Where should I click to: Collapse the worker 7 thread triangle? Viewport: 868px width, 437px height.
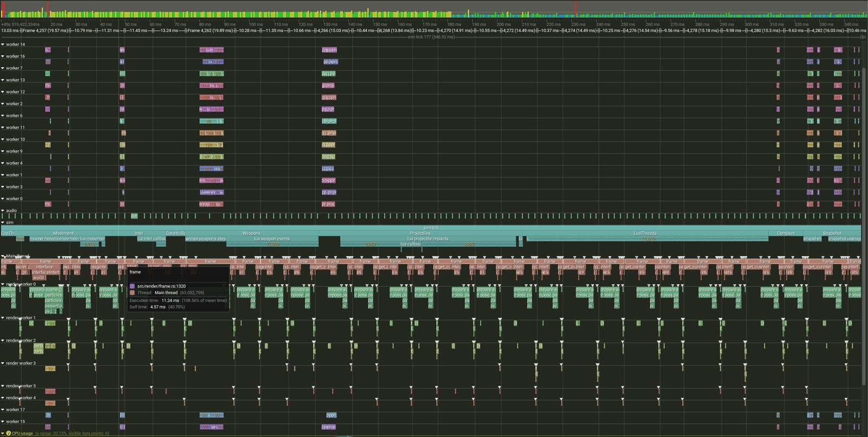3,68
